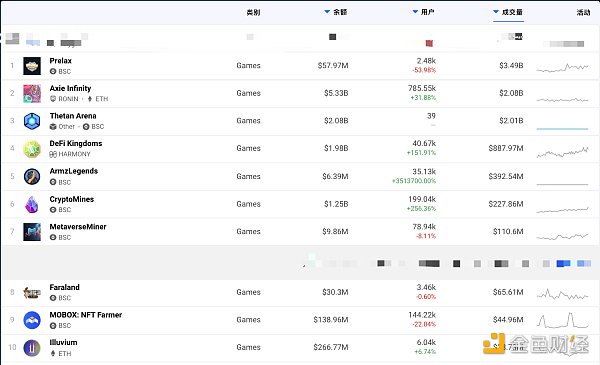The image size is (600, 365).
Task: Open the CryptoMines dapp link
Action: click(72, 199)
